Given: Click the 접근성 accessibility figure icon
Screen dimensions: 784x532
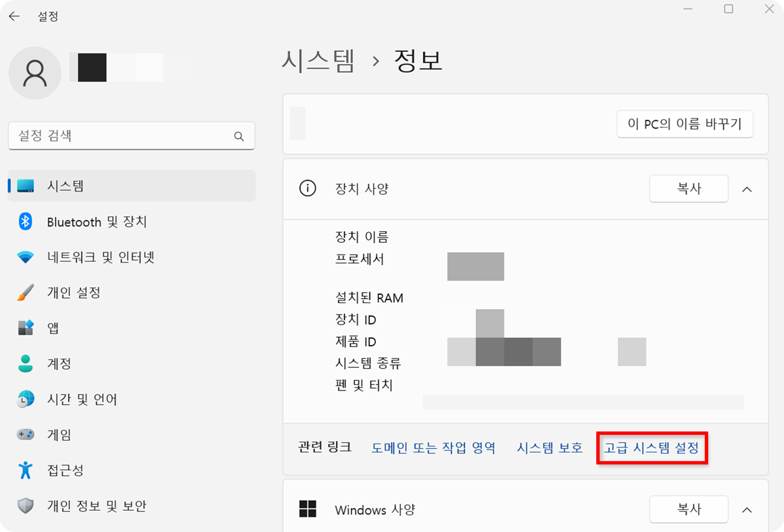Looking at the screenshot, I should point(25,470).
